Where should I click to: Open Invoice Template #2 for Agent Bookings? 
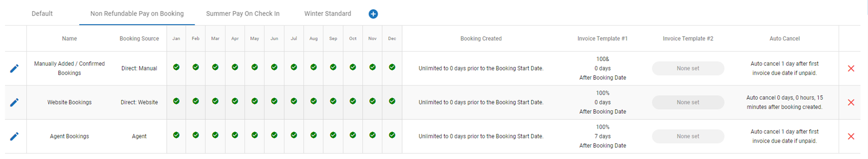tap(688, 136)
